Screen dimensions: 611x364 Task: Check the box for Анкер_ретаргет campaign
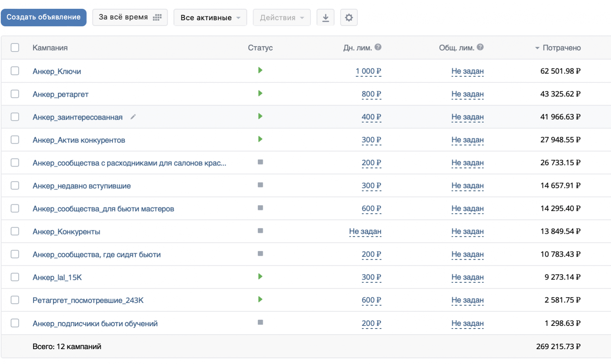(15, 94)
